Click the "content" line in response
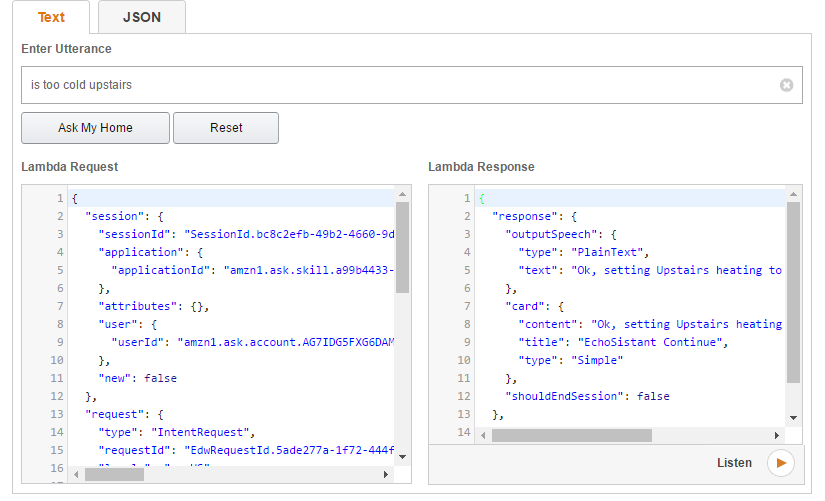The image size is (825, 501). pyautogui.click(x=650, y=324)
